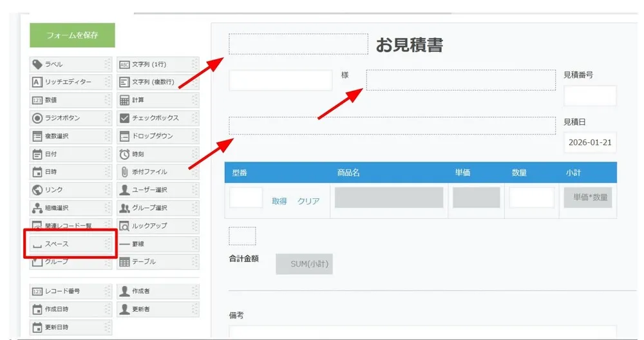Click the SUM(小計) total amount field
Image resolution: width=644 pixels, height=340 pixels.
tap(304, 264)
